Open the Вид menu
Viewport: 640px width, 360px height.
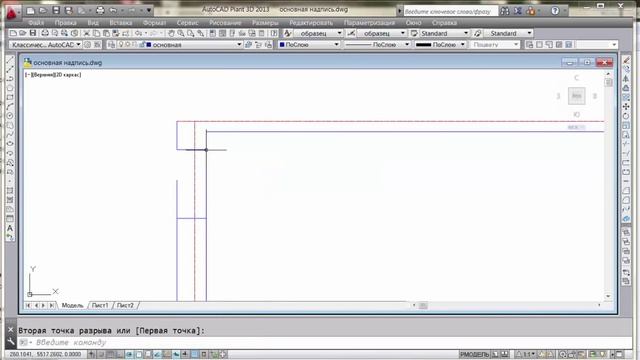93,23
